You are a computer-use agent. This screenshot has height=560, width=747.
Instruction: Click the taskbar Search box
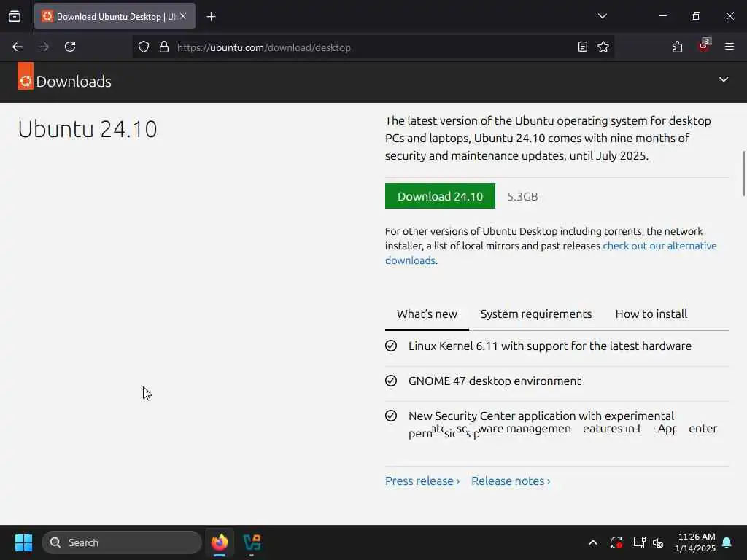coord(122,542)
